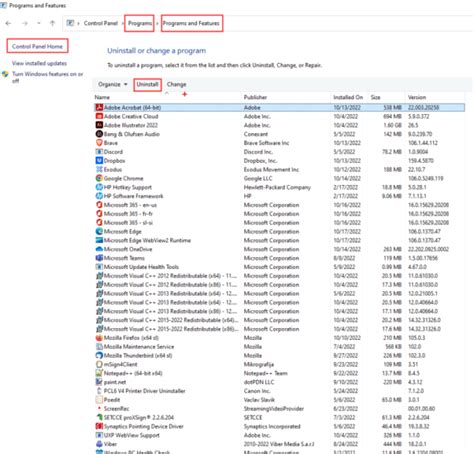Open Control Panel Home link
474x454 pixels.
[37, 46]
